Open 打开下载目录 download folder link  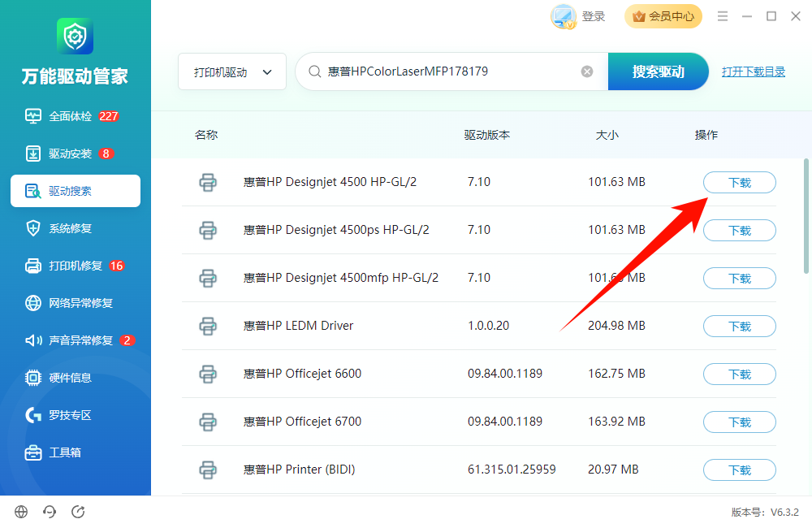[x=754, y=71]
